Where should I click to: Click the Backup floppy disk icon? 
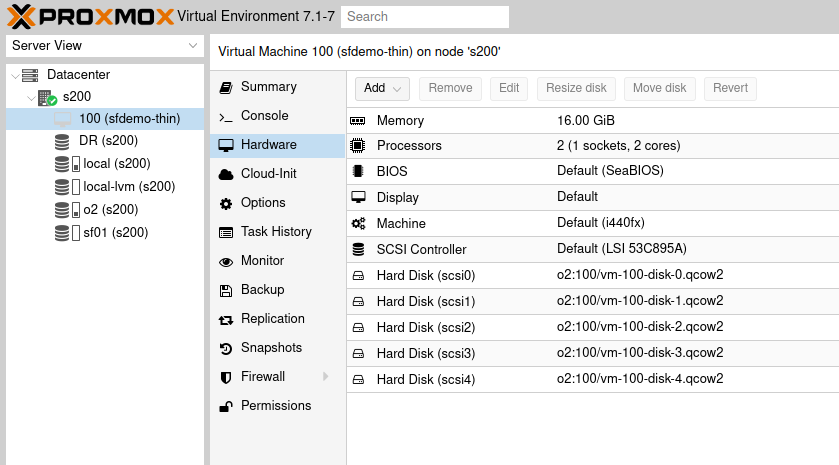(226, 291)
